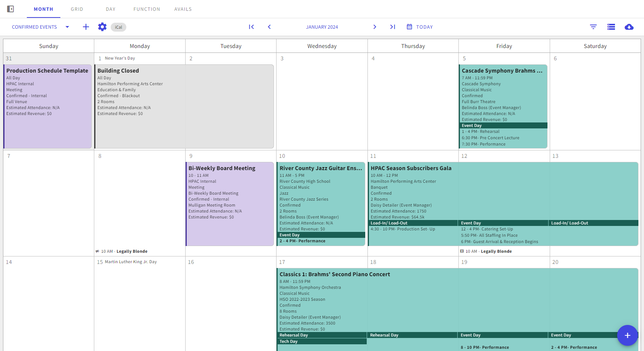This screenshot has height=351, width=644.
Task: Click 5:50 PM All Staffing In Place
Action: (489, 235)
